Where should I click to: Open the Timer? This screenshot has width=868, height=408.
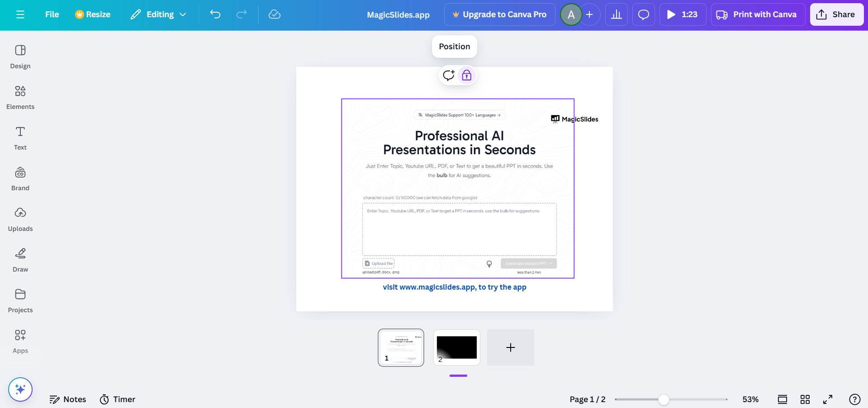click(x=118, y=399)
